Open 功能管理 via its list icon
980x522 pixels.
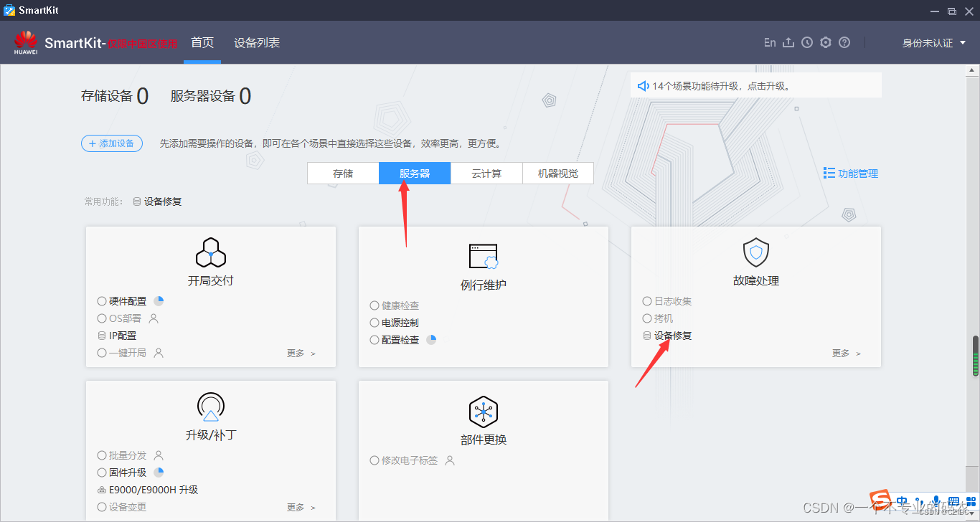pyautogui.click(x=829, y=174)
